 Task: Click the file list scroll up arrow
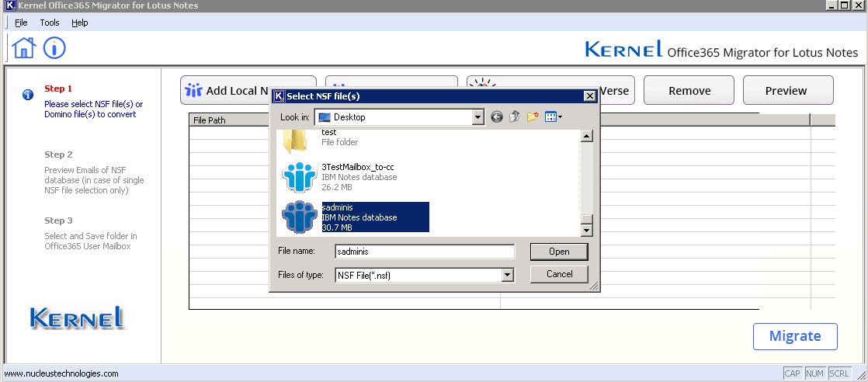(x=587, y=136)
